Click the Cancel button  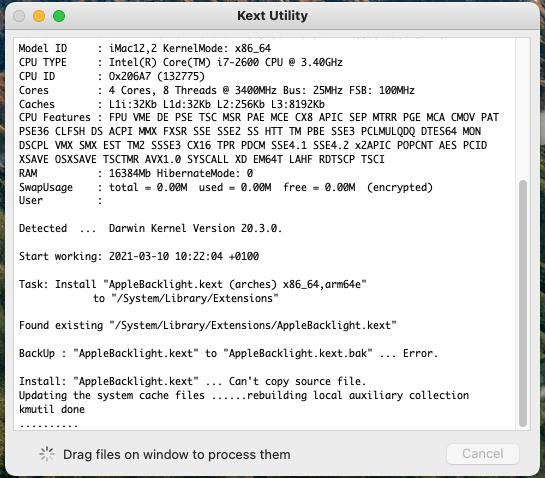pyautogui.click(x=482, y=454)
